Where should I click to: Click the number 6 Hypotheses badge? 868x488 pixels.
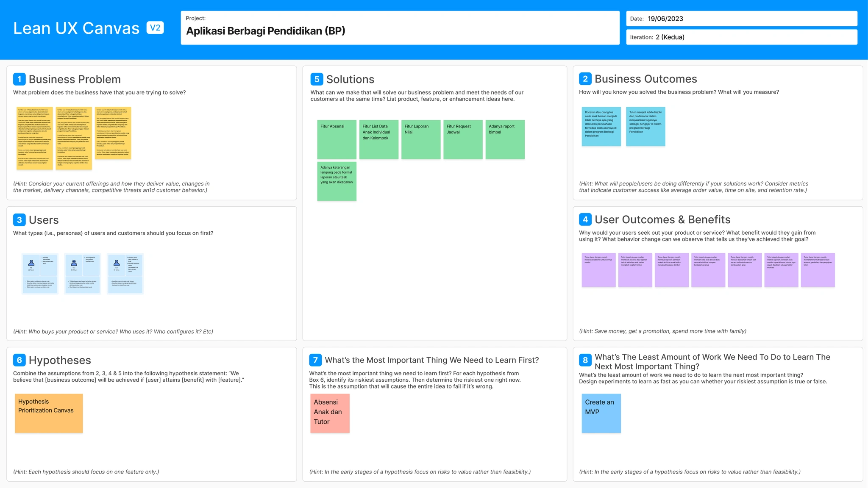point(19,360)
